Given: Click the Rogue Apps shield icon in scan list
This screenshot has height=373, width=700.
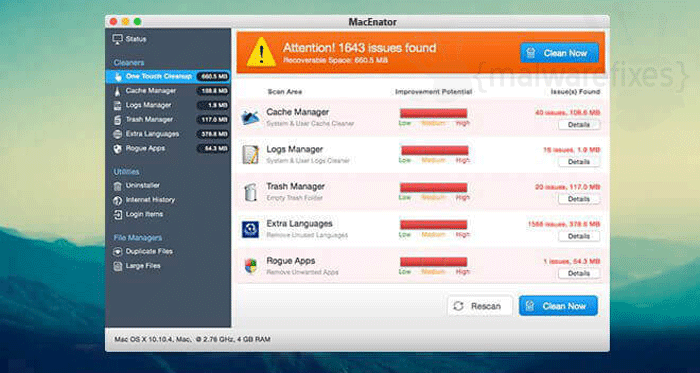Looking at the screenshot, I should pyautogui.click(x=250, y=266).
